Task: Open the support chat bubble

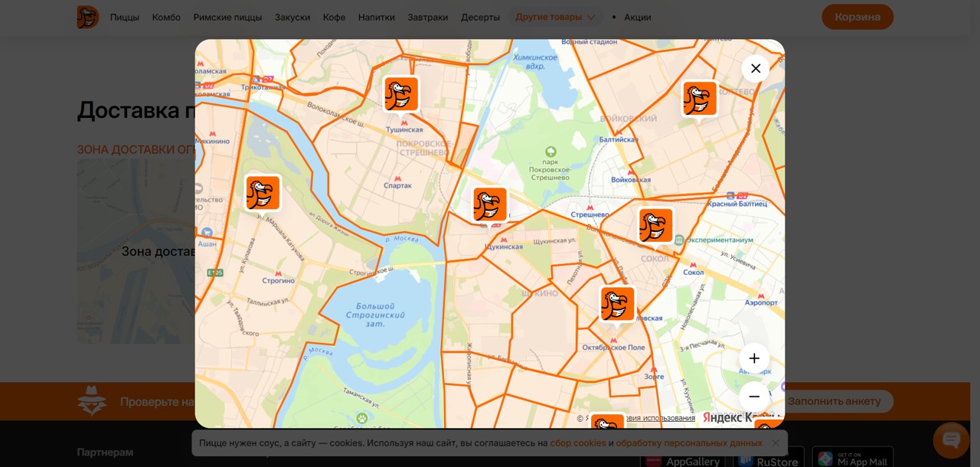Action: pyautogui.click(x=951, y=440)
